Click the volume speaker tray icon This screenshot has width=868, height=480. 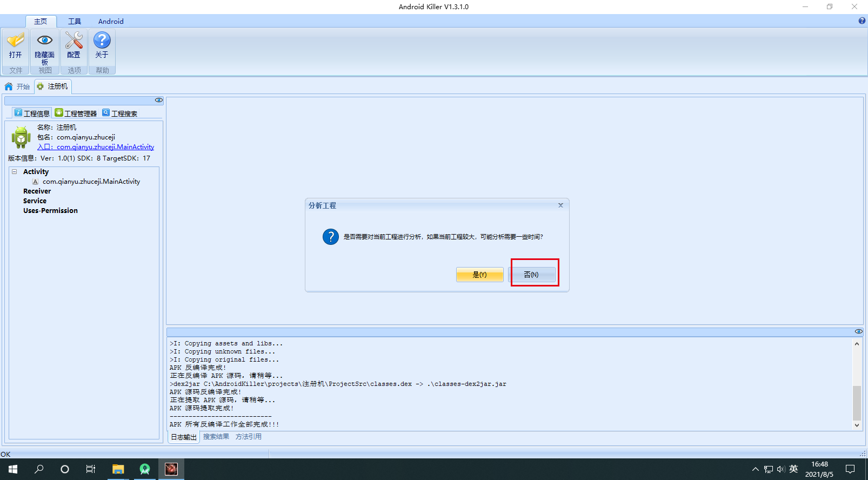click(781, 469)
